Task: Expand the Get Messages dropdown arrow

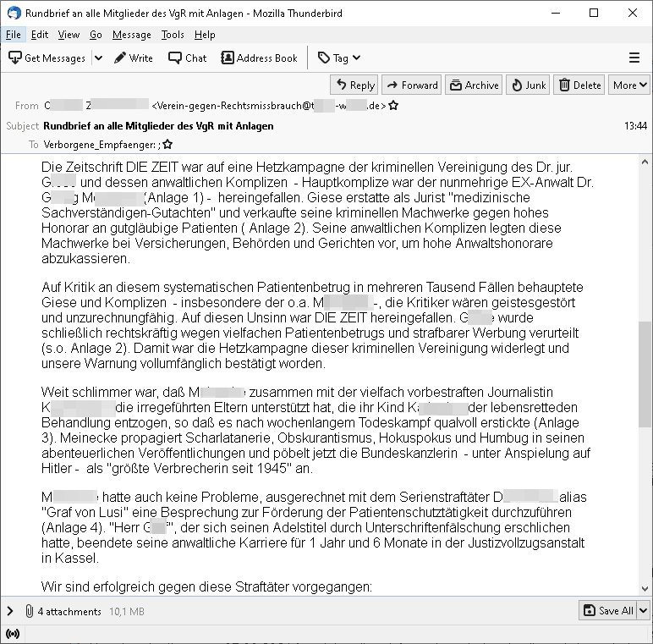Action: coord(98,58)
